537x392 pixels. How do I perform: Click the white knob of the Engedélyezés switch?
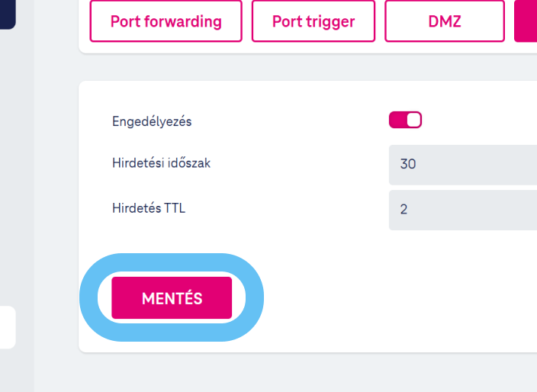click(413, 120)
